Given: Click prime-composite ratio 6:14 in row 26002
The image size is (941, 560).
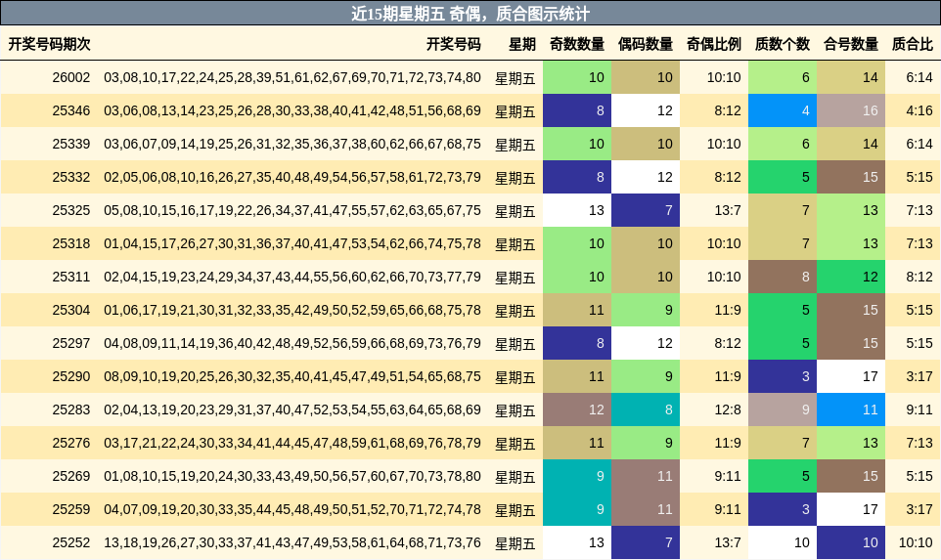Looking at the screenshot, I should click(x=919, y=77).
